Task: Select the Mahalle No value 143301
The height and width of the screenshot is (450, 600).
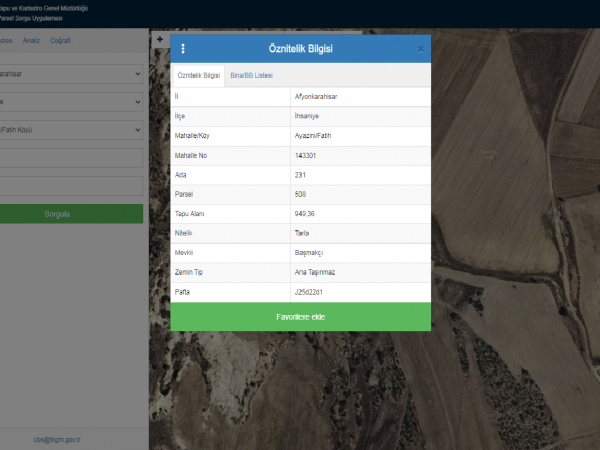Action: pyautogui.click(x=360, y=156)
